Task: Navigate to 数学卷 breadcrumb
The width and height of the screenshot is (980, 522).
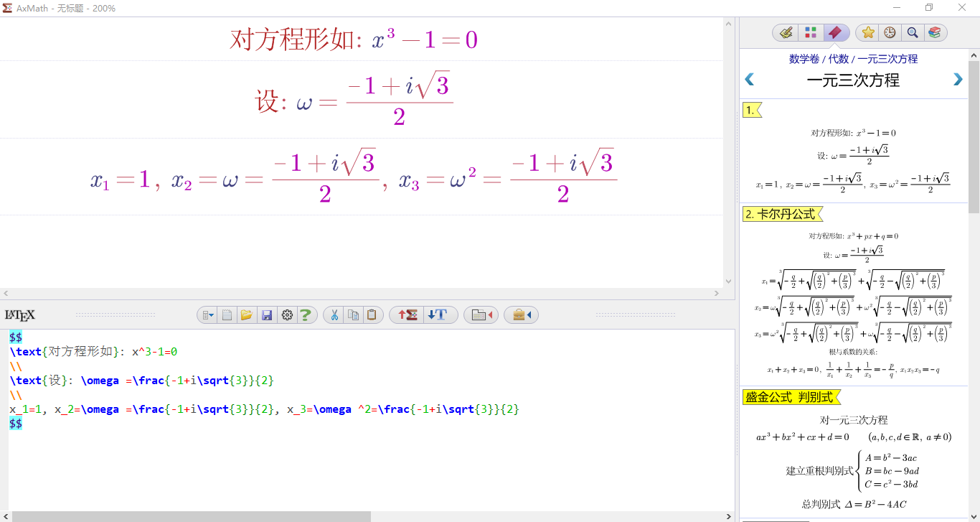Action: (804, 59)
